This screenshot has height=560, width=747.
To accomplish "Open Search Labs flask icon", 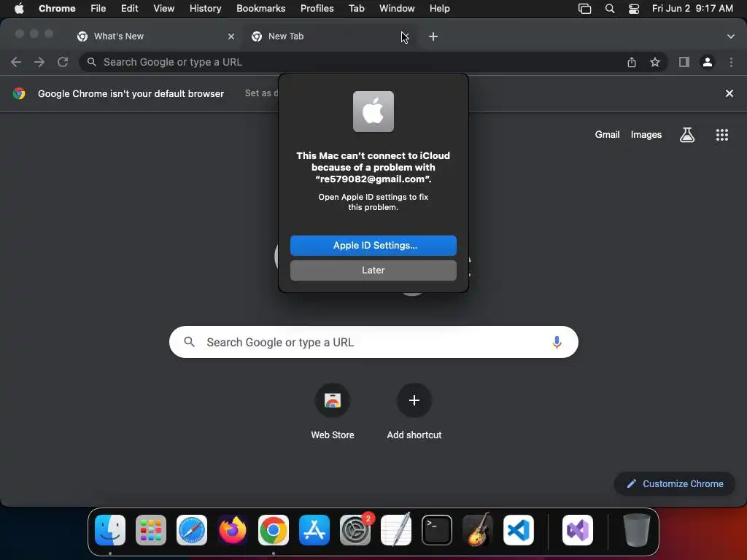I will click(687, 135).
